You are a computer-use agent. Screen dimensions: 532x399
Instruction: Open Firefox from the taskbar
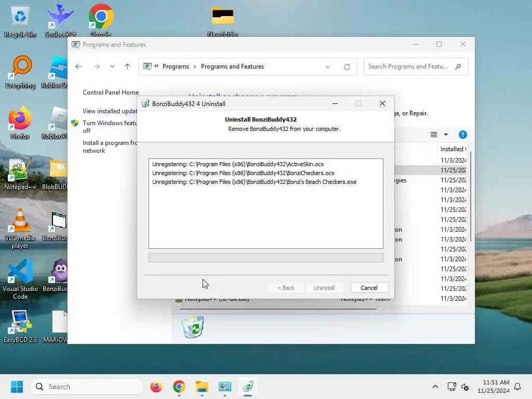click(x=156, y=387)
